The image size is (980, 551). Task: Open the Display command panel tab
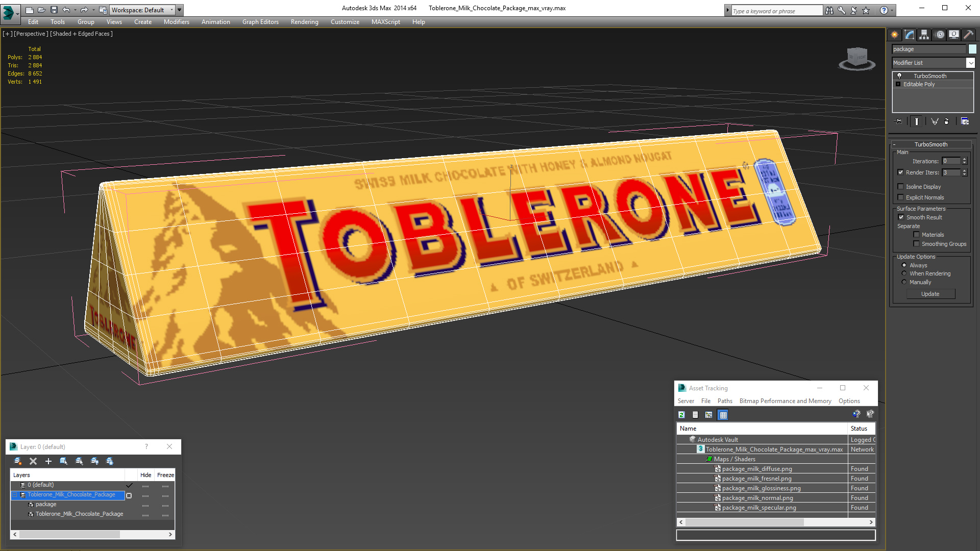click(954, 35)
